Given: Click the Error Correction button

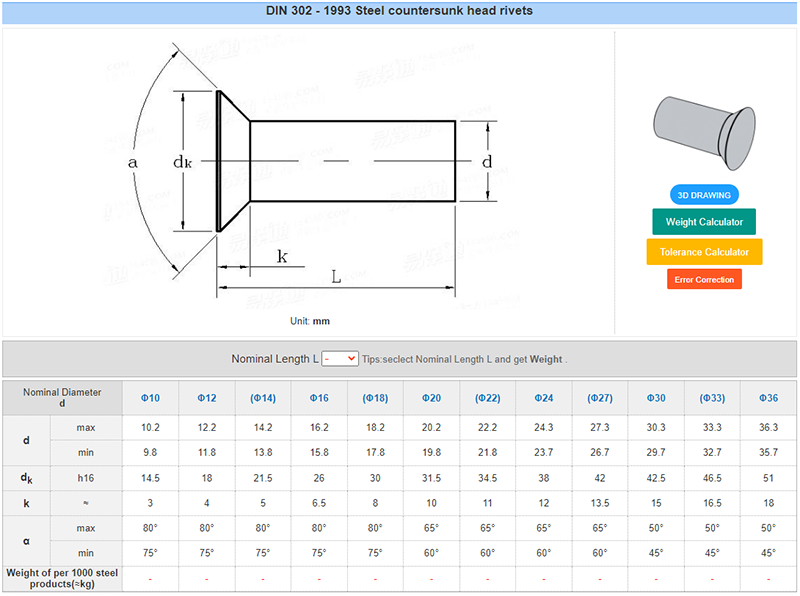Looking at the screenshot, I should [704, 280].
